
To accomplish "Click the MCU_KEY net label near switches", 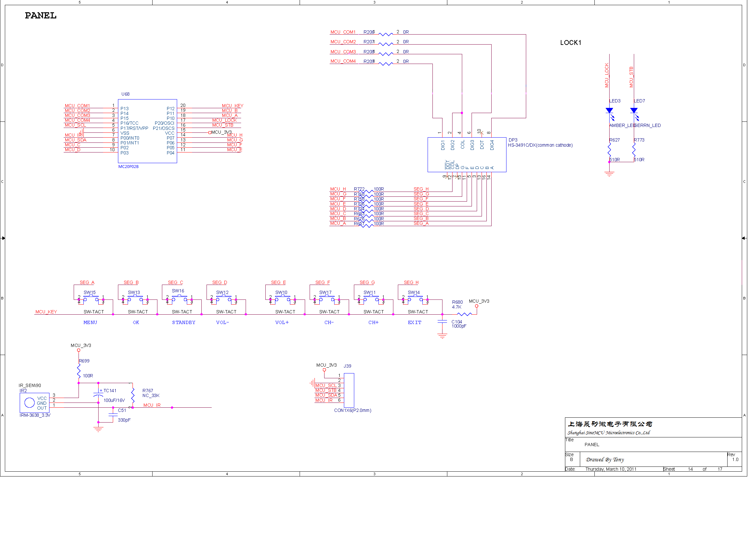I will click(46, 312).
